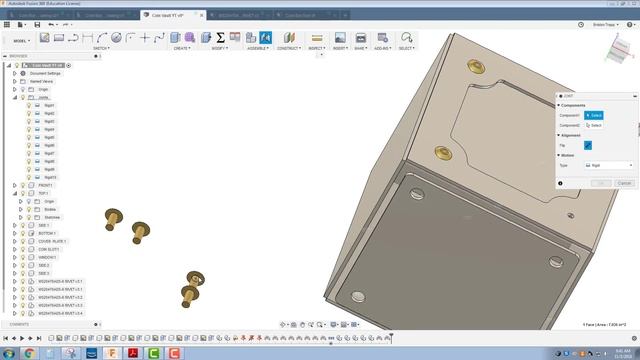Image resolution: width=640 pixels, height=360 pixels.
Task: Open the CREATE menu
Action: coord(182,48)
